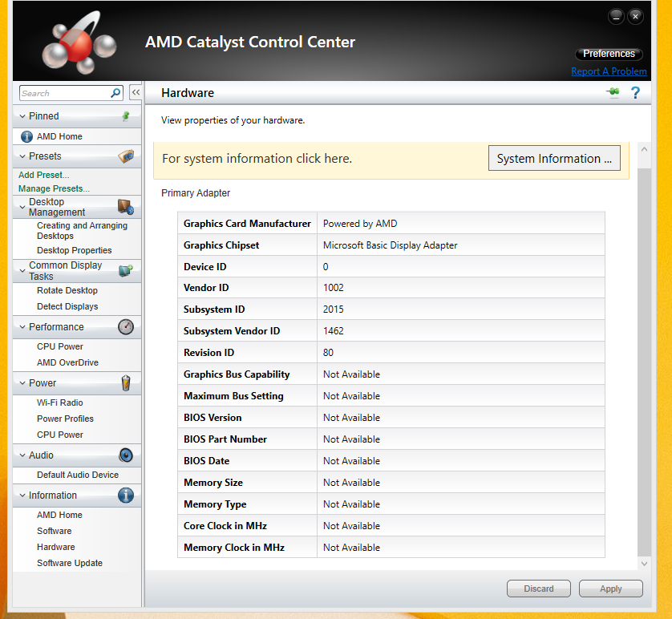Click the Revision ID value '80'

(x=328, y=353)
